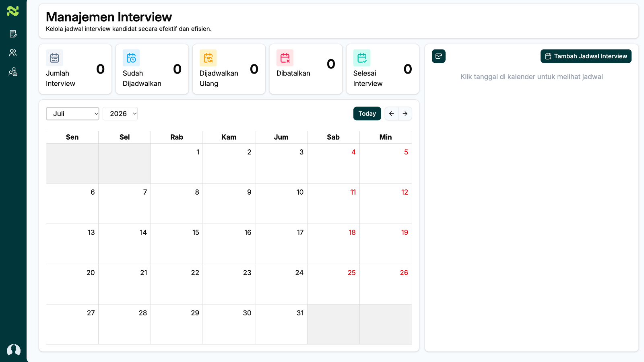
Task: Open the organization users sidebar icon
Action: [13, 72]
